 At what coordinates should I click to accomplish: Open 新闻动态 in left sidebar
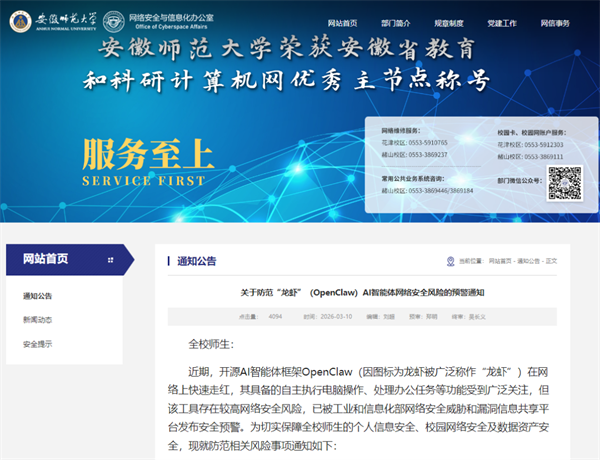pyautogui.click(x=38, y=320)
